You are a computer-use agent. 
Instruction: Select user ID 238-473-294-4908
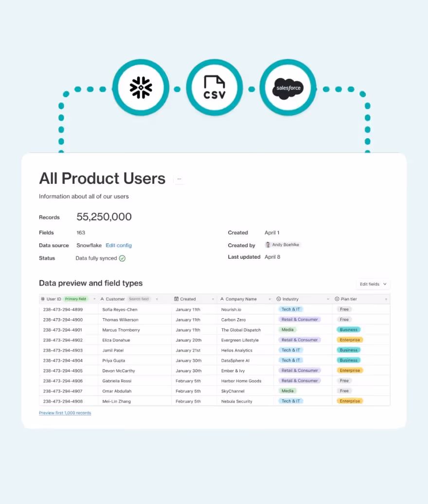click(x=63, y=401)
